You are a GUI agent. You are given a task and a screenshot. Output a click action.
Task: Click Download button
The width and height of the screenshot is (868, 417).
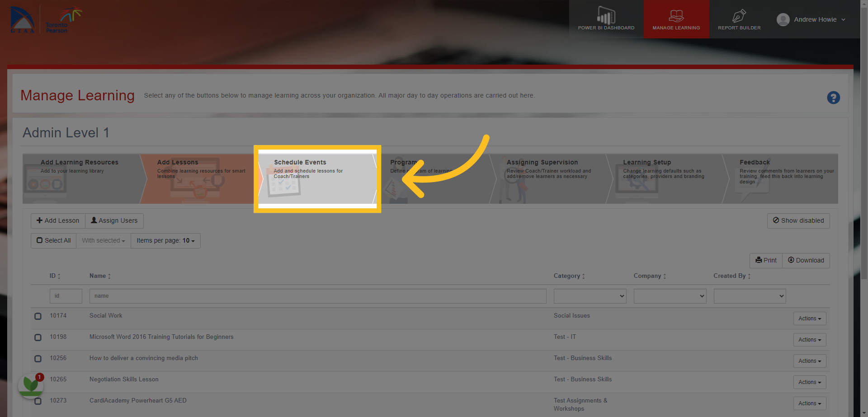pyautogui.click(x=806, y=260)
